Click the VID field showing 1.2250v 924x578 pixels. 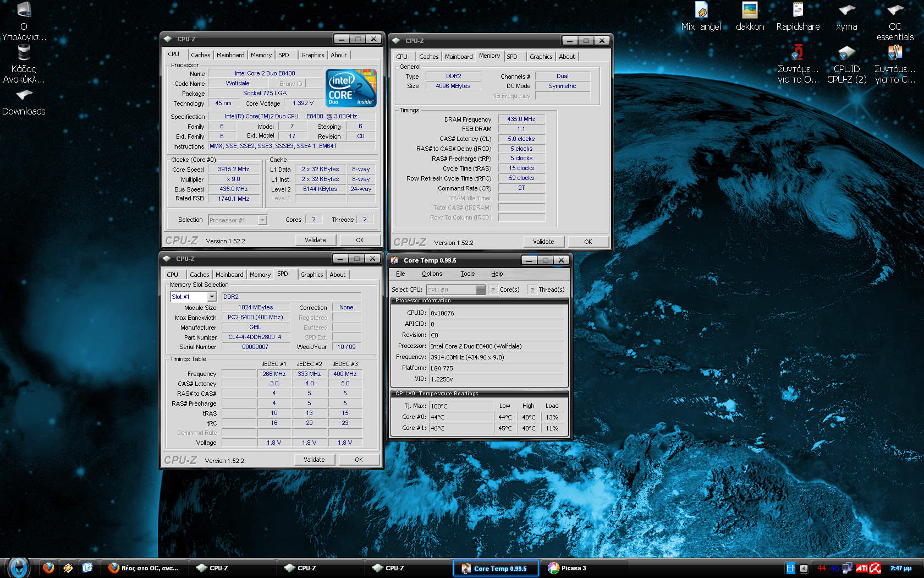point(496,379)
